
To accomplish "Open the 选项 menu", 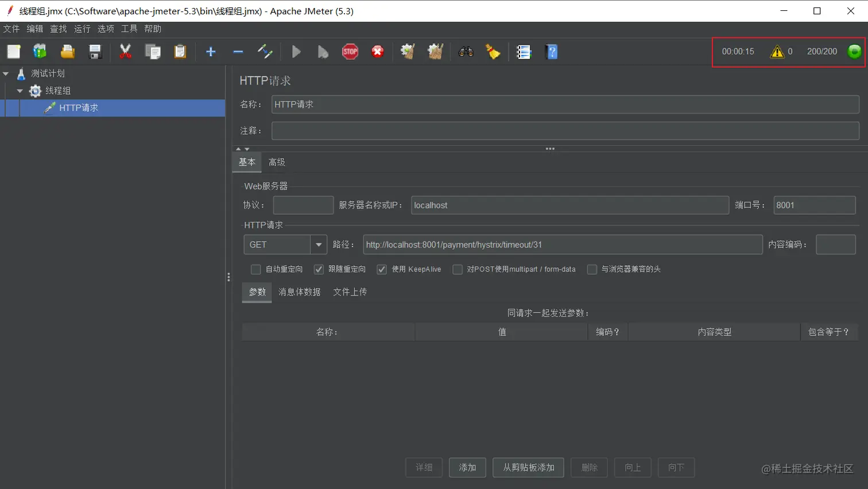I will (106, 29).
